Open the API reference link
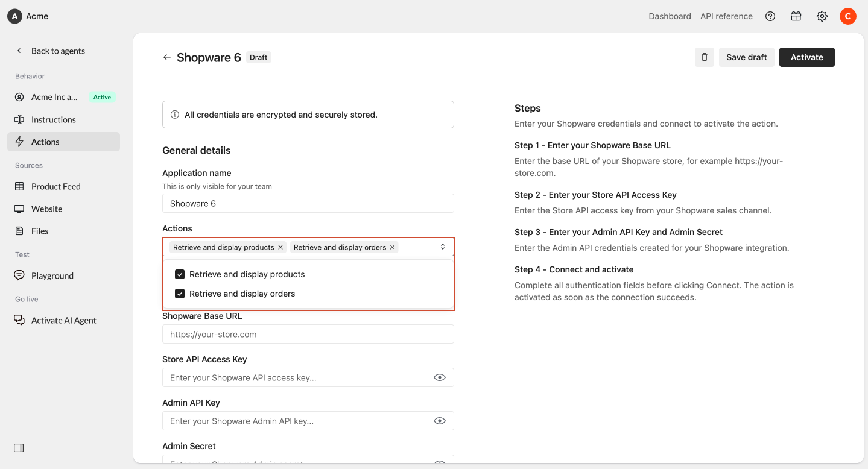 tap(726, 16)
